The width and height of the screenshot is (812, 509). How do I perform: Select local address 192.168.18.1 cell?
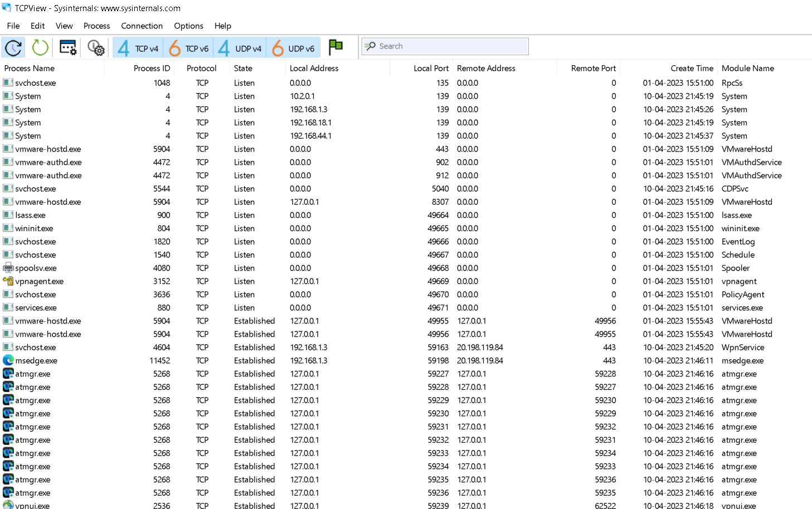(311, 123)
